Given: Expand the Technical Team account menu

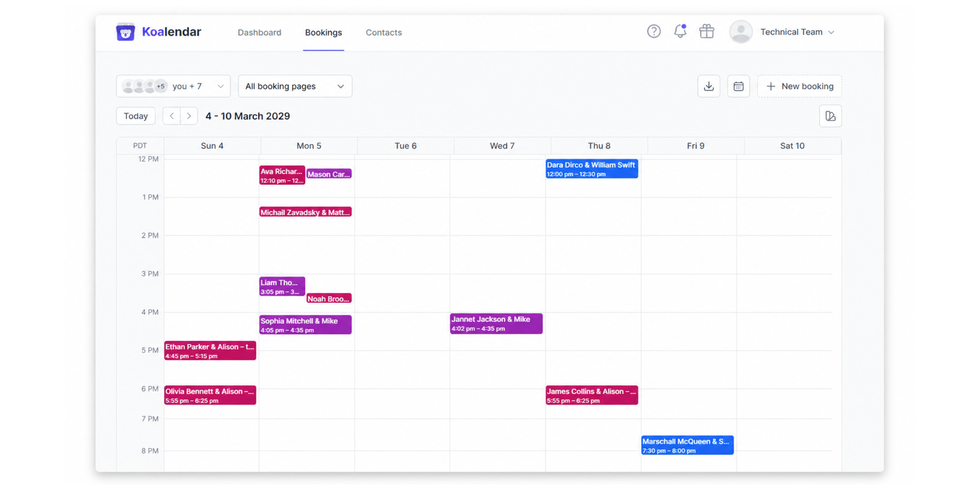Looking at the screenshot, I should point(798,32).
